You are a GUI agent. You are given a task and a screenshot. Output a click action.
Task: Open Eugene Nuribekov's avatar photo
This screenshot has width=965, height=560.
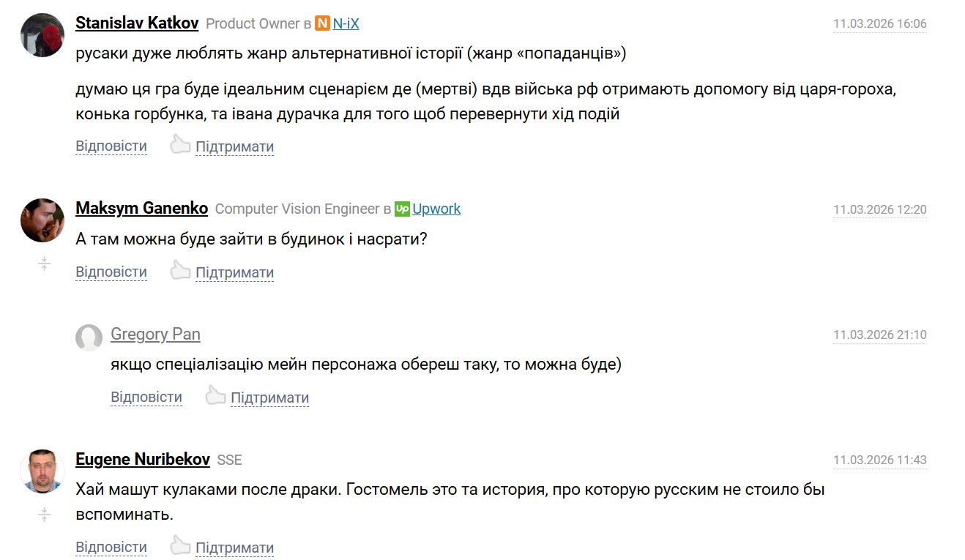pyautogui.click(x=42, y=471)
